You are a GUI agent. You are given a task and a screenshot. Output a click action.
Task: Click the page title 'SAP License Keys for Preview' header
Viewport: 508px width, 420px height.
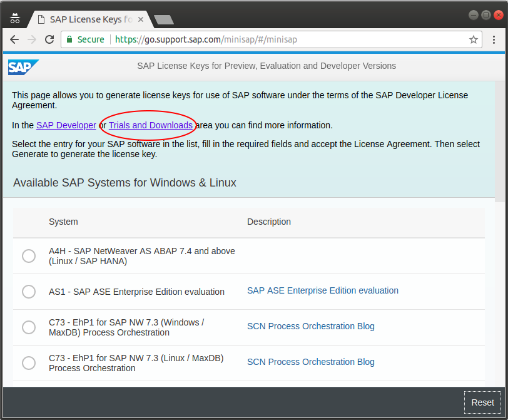point(267,66)
